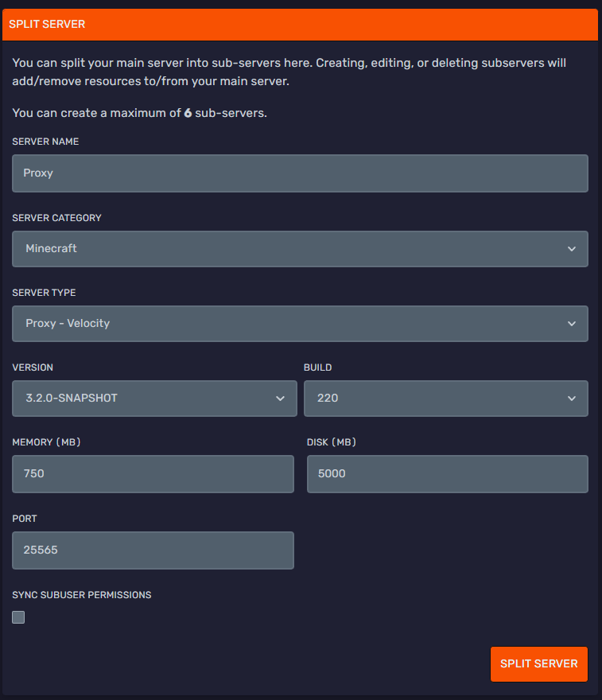
Task: Click the Port label text
Action: (x=25, y=519)
